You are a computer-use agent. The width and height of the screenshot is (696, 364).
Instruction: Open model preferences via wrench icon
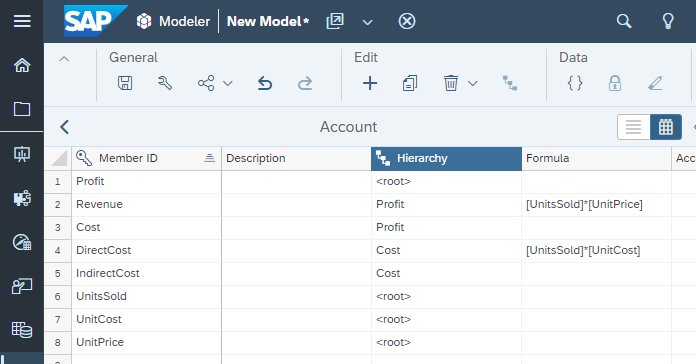[165, 83]
